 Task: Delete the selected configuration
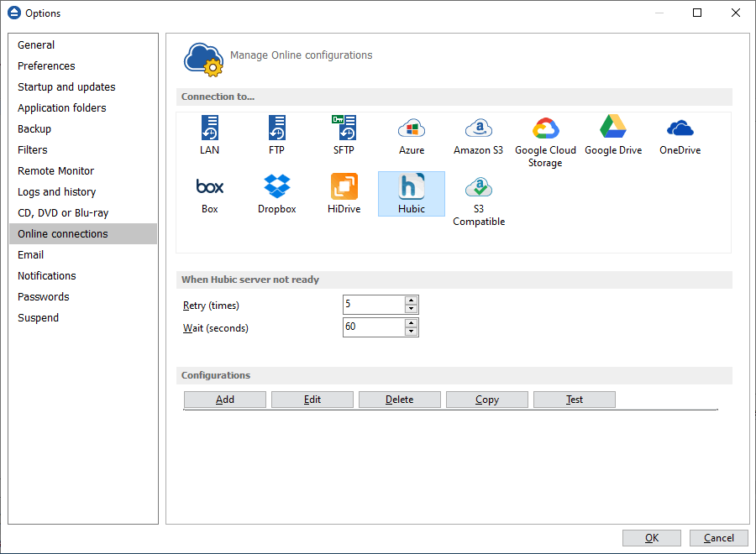(x=400, y=400)
